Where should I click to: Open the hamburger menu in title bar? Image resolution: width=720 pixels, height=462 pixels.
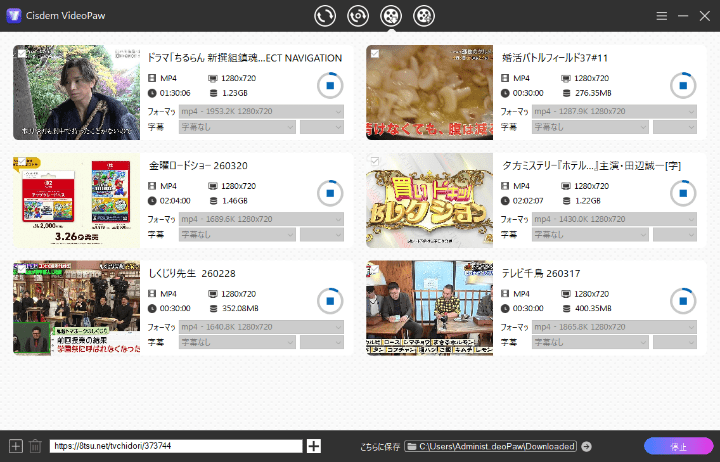pos(662,17)
